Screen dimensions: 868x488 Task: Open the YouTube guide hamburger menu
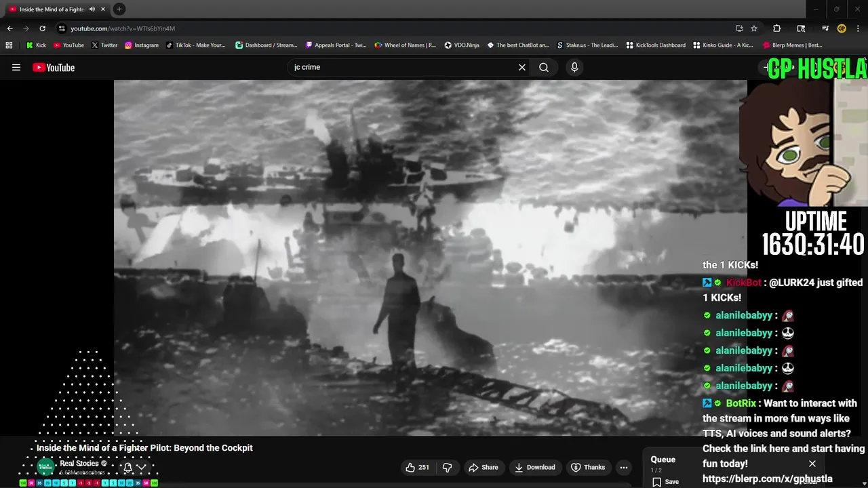[x=16, y=67]
